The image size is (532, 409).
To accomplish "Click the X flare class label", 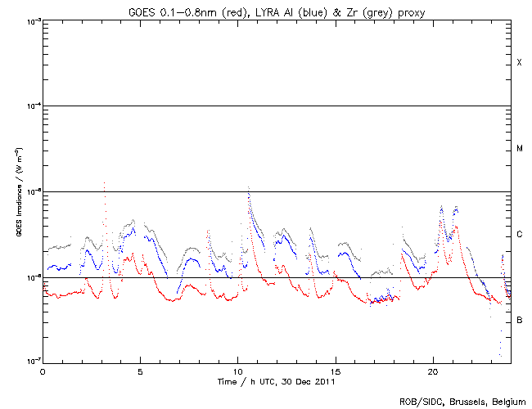I will coord(519,63).
